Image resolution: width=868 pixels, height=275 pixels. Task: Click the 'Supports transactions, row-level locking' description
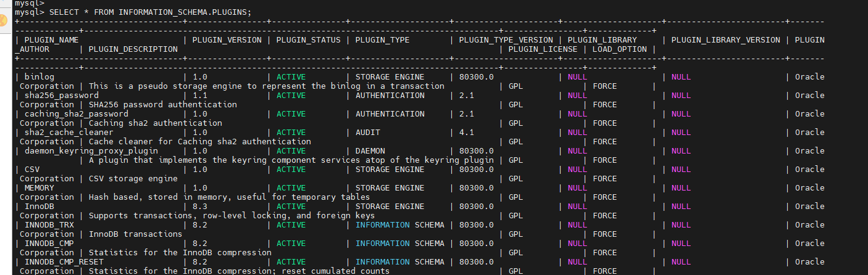pos(232,216)
